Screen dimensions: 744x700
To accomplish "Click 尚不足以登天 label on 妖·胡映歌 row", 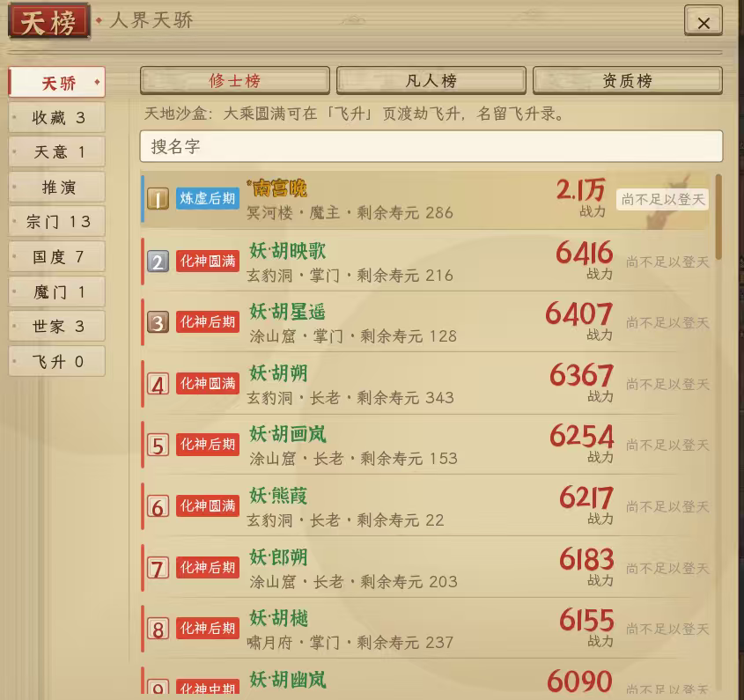I will pos(667,262).
